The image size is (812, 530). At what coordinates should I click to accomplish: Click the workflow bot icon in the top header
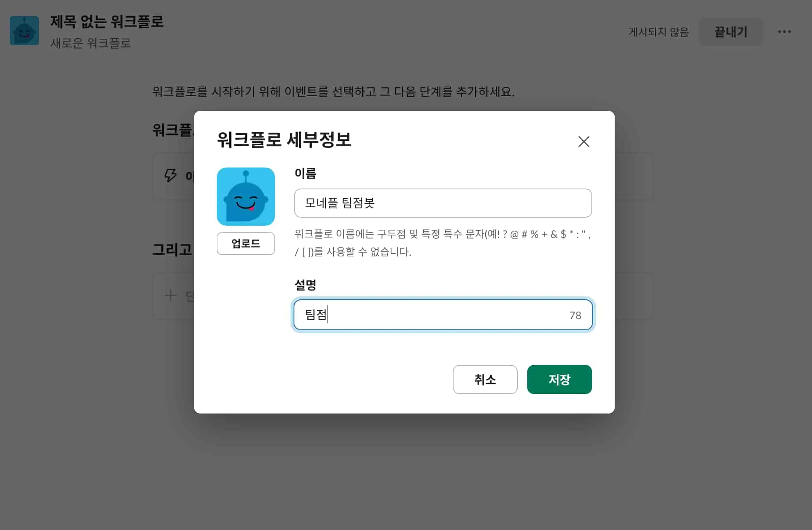pyautogui.click(x=24, y=31)
